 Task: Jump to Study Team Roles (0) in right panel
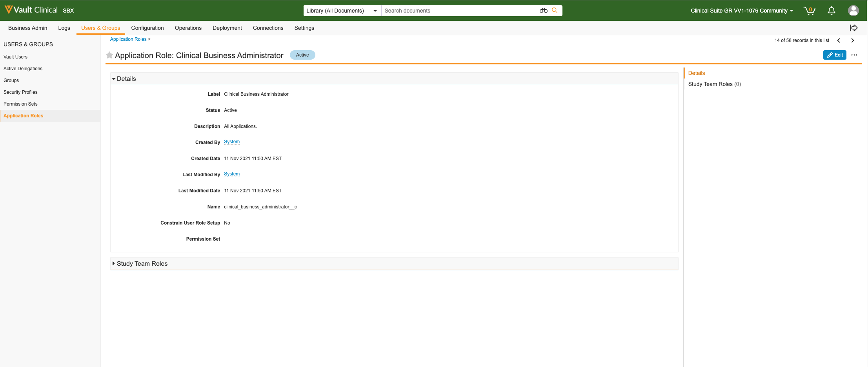point(714,84)
